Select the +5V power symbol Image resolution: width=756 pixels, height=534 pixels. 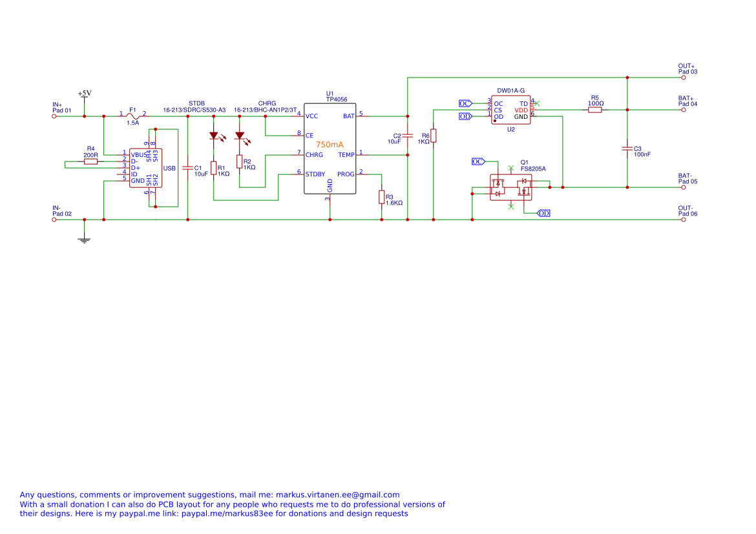point(85,94)
